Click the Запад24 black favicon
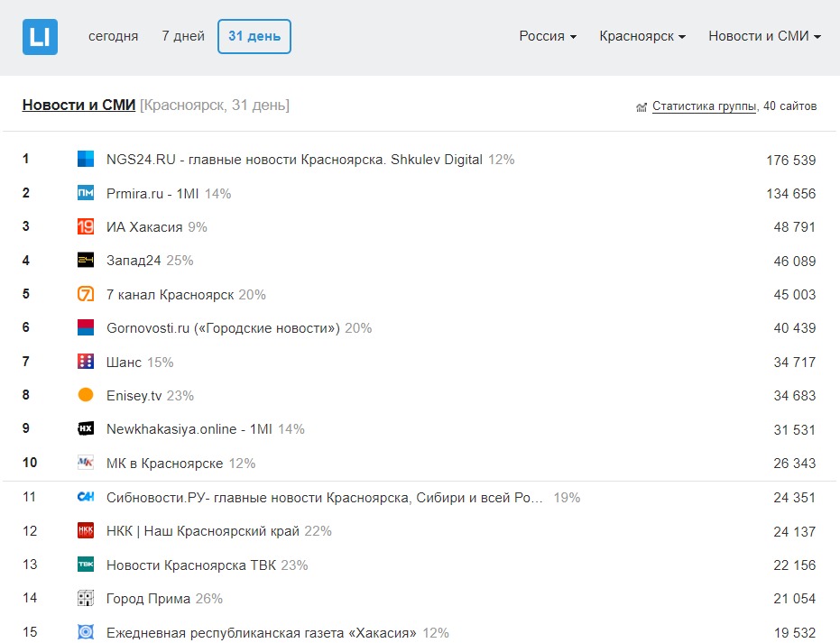The image size is (840, 643). (86, 261)
